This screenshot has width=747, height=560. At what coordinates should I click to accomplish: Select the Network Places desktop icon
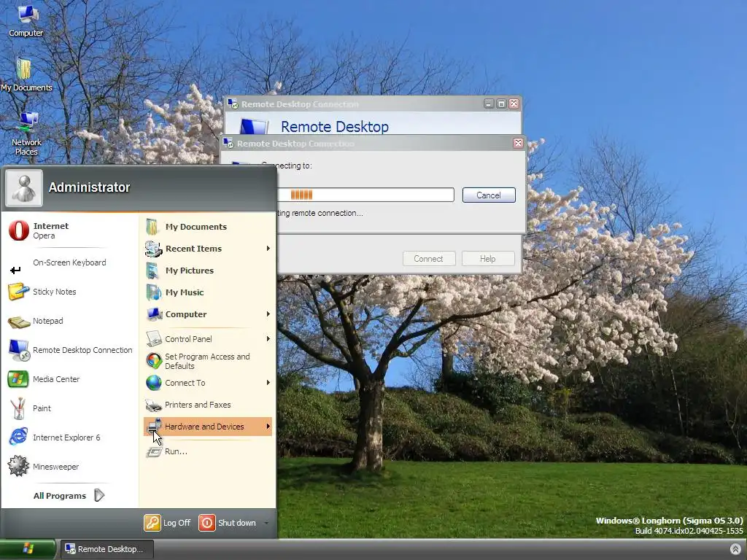pyautogui.click(x=26, y=134)
